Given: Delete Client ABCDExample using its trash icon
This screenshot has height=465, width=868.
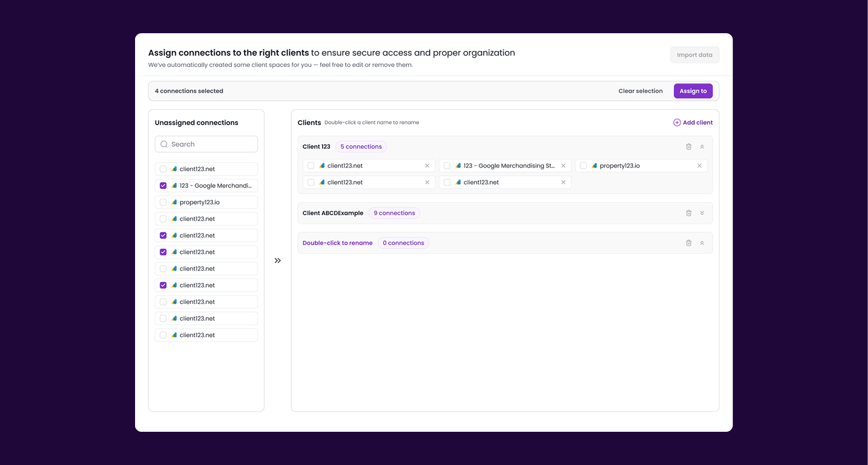Looking at the screenshot, I should (689, 213).
